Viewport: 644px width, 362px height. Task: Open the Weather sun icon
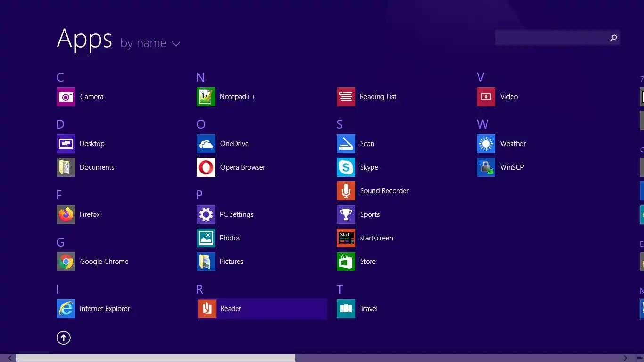click(x=486, y=144)
